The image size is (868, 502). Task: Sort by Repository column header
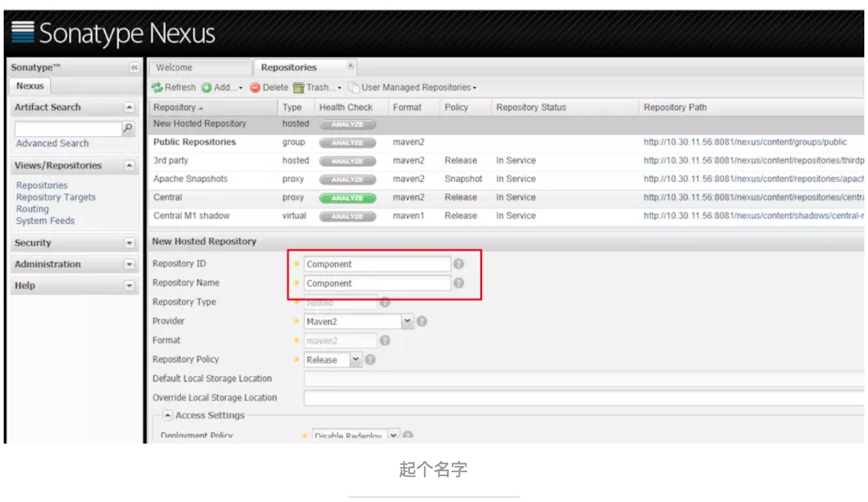coord(213,107)
